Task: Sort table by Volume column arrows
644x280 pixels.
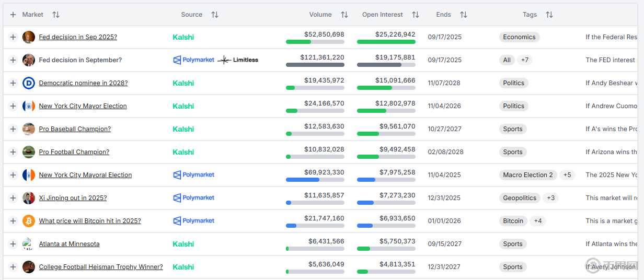Action: (344, 15)
